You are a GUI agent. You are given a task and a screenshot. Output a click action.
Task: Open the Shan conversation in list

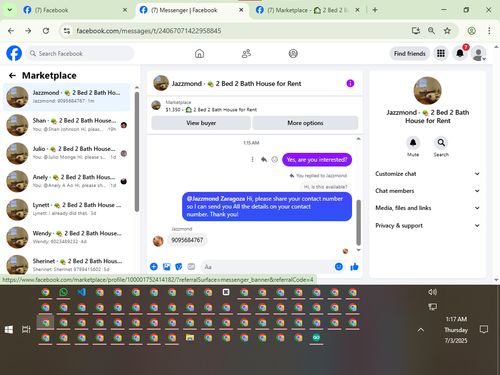pos(67,125)
